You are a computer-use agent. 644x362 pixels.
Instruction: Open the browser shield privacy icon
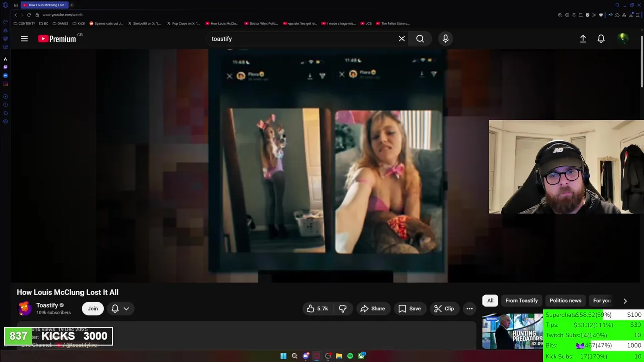(x=587, y=15)
